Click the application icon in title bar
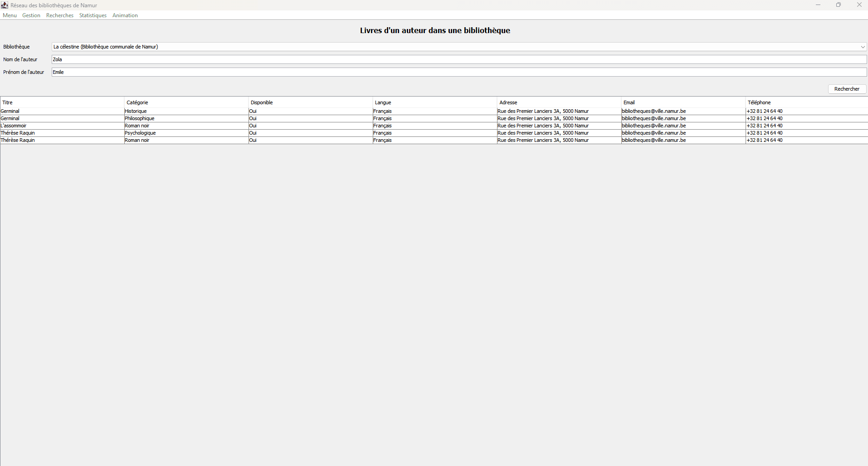 click(x=5, y=5)
